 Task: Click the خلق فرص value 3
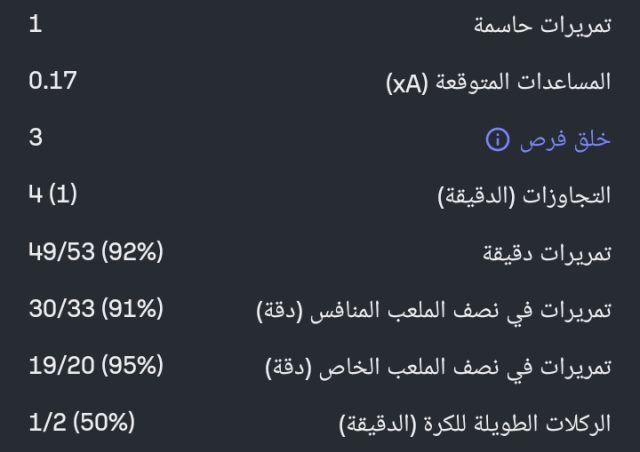tap(35, 138)
